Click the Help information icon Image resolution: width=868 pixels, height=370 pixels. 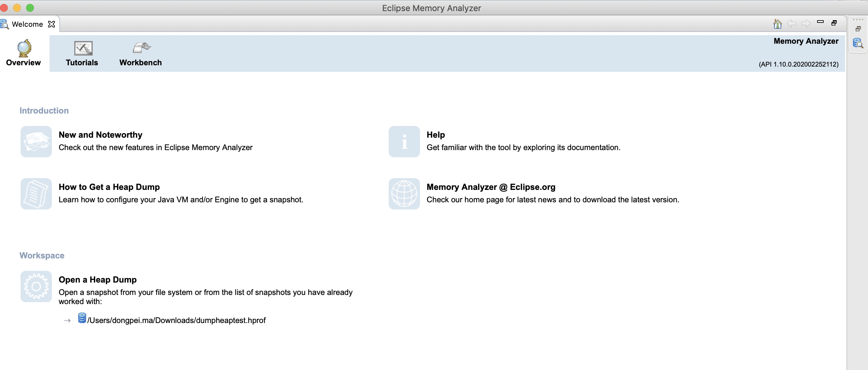tap(404, 141)
